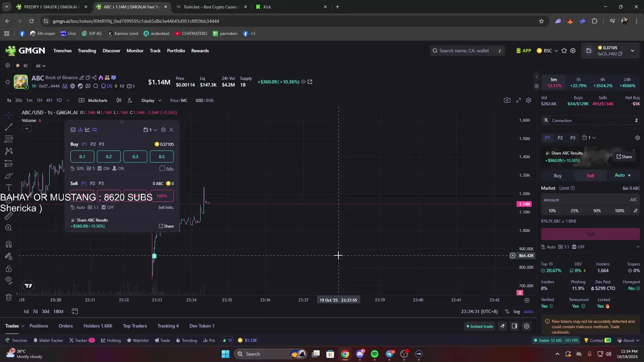The width and height of the screenshot is (644, 362).
Task: Select the trend line drawing tool
Action: pos(9,127)
